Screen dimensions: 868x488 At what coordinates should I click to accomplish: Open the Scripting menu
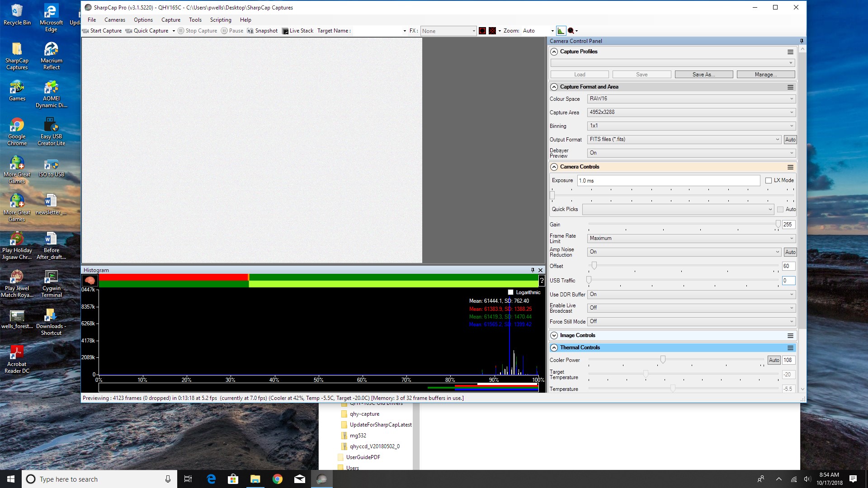221,20
